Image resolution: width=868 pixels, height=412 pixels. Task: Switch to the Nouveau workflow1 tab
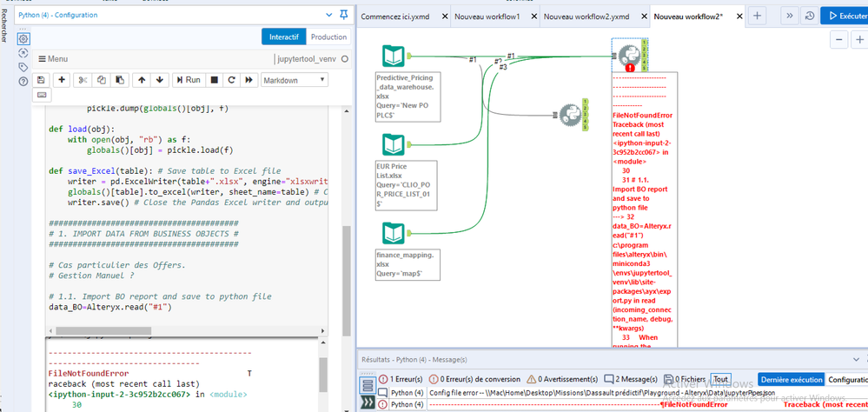point(487,17)
